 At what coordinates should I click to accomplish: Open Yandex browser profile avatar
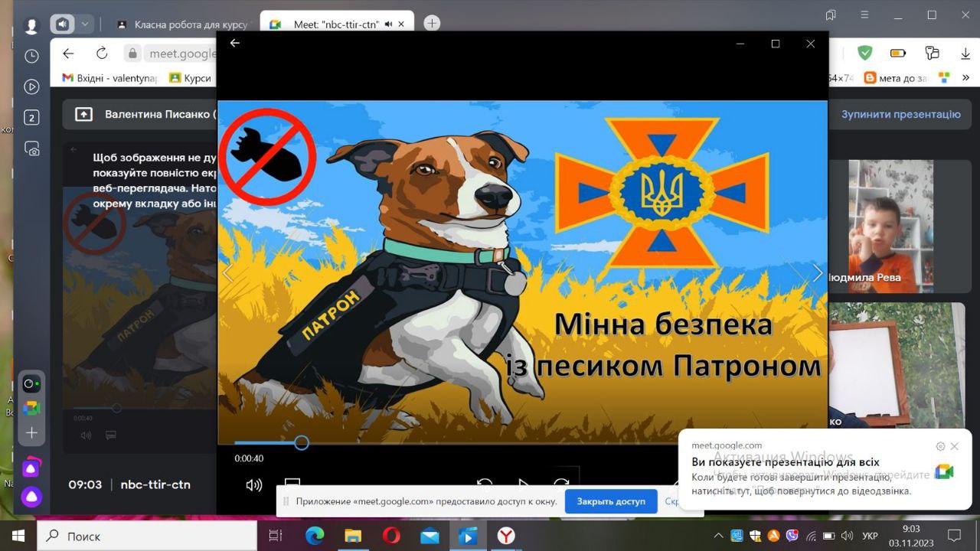31,25
